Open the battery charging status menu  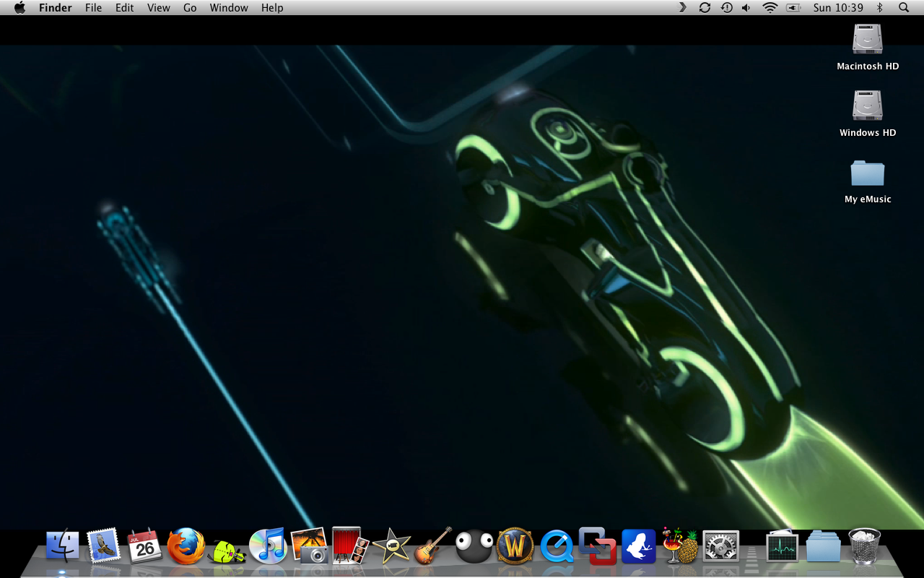tap(793, 8)
